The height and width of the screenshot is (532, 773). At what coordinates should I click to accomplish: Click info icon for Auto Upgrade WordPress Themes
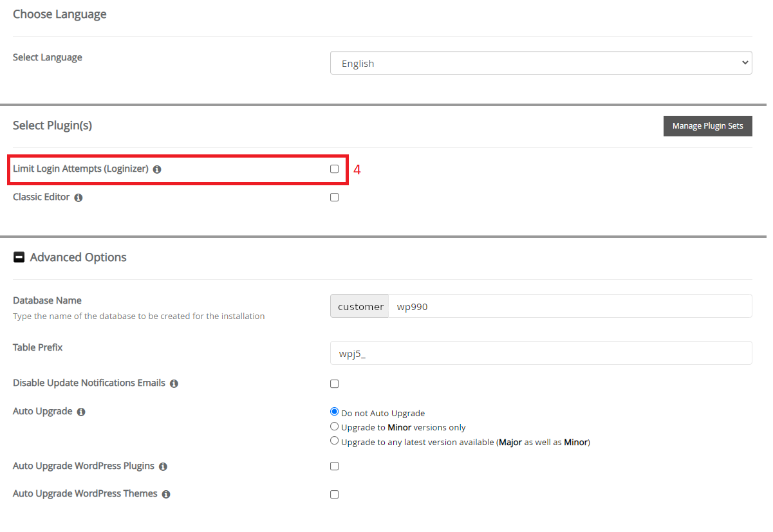point(166,495)
